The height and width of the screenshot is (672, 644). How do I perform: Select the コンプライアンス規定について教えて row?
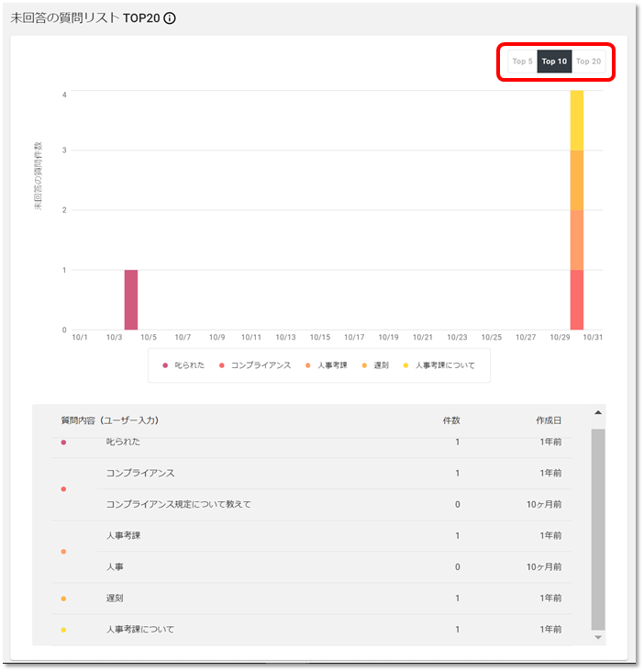(x=334, y=504)
